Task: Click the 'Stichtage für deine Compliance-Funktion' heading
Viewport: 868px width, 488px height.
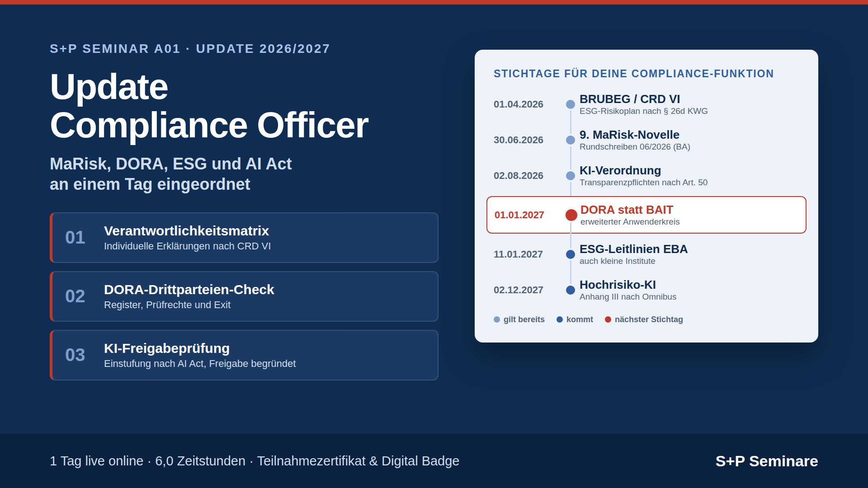Action: click(634, 74)
